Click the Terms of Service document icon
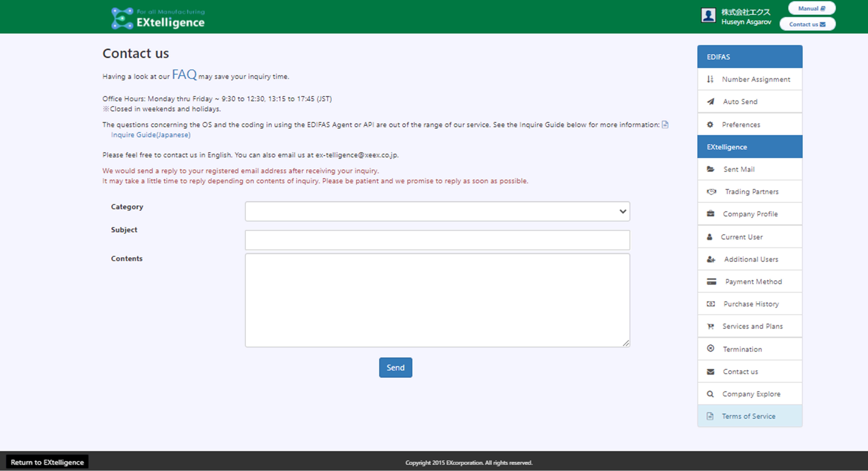 [710, 416]
